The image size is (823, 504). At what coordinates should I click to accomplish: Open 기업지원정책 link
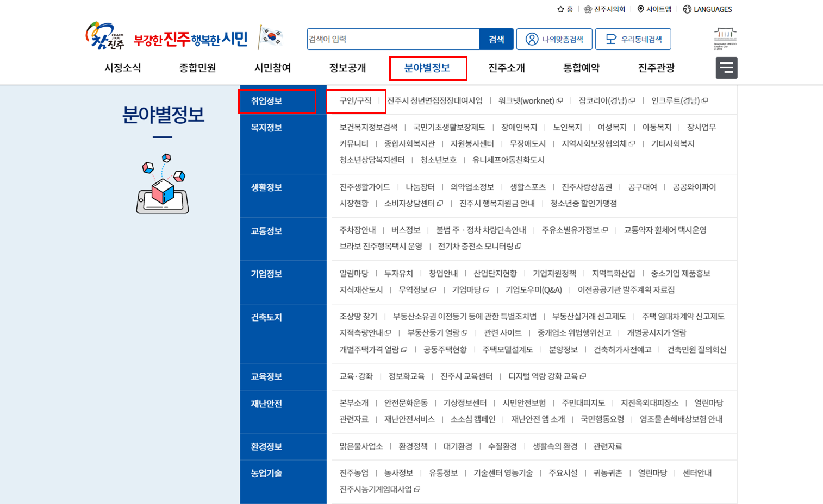pos(554,273)
